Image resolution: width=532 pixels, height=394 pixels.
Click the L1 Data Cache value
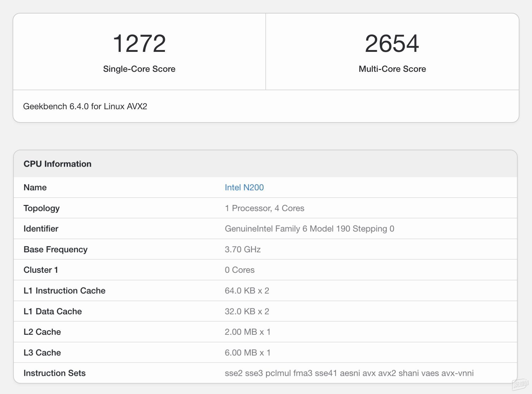(247, 311)
